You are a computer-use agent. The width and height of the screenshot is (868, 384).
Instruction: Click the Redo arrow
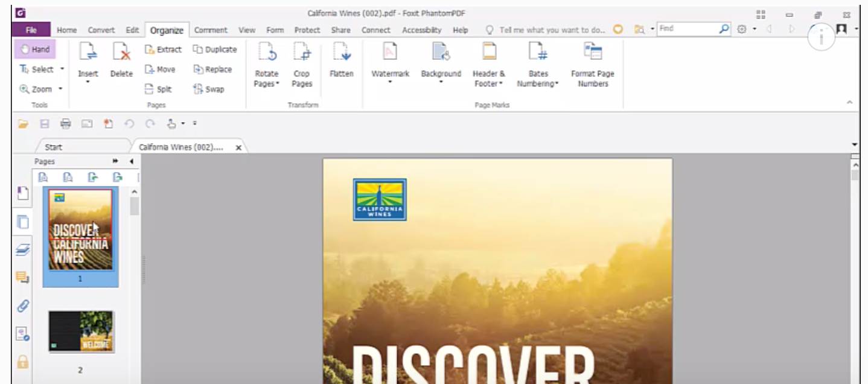click(149, 124)
